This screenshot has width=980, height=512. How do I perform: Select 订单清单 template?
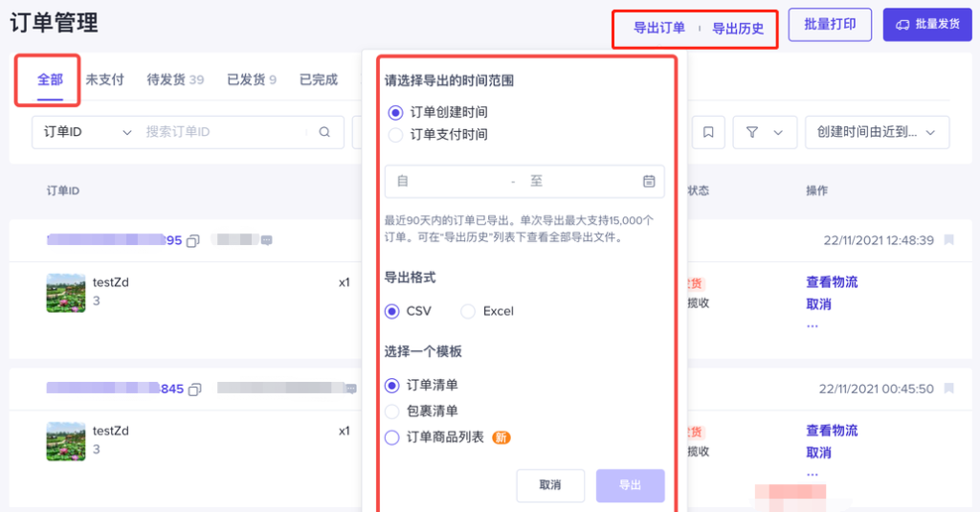[391, 385]
